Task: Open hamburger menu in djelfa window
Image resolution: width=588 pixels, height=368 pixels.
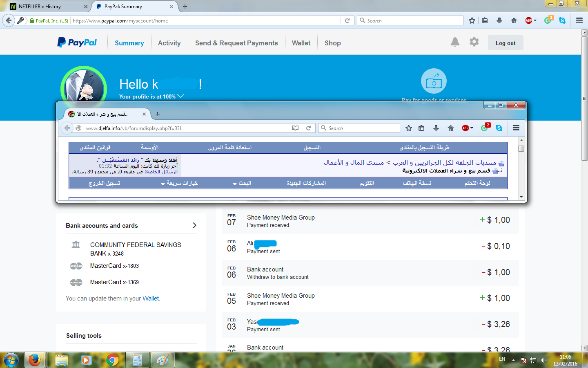Action: [516, 128]
